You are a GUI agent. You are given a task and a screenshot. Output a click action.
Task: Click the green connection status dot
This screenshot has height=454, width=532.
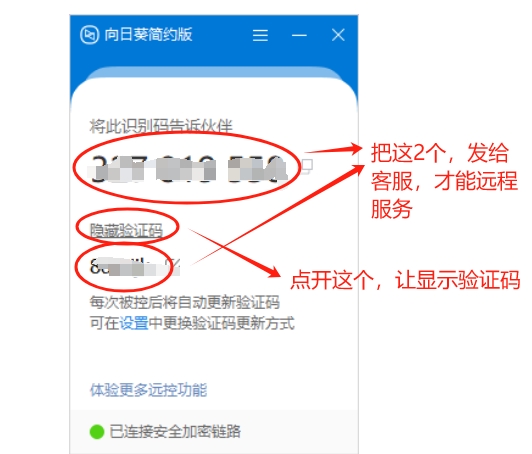97,432
